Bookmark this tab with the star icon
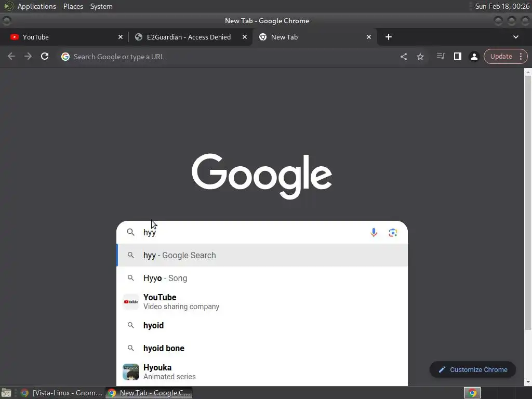The height and width of the screenshot is (399, 532). [420, 57]
